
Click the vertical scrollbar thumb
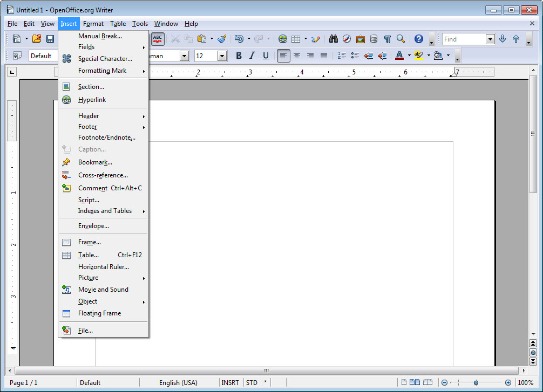coord(533,134)
